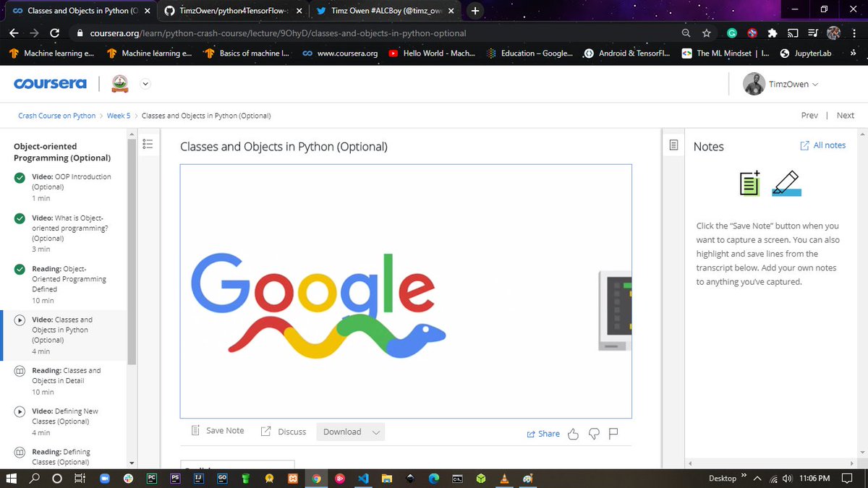Open the Discuss panel icon
This screenshot has width=868, height=488.
click(265, 431)
